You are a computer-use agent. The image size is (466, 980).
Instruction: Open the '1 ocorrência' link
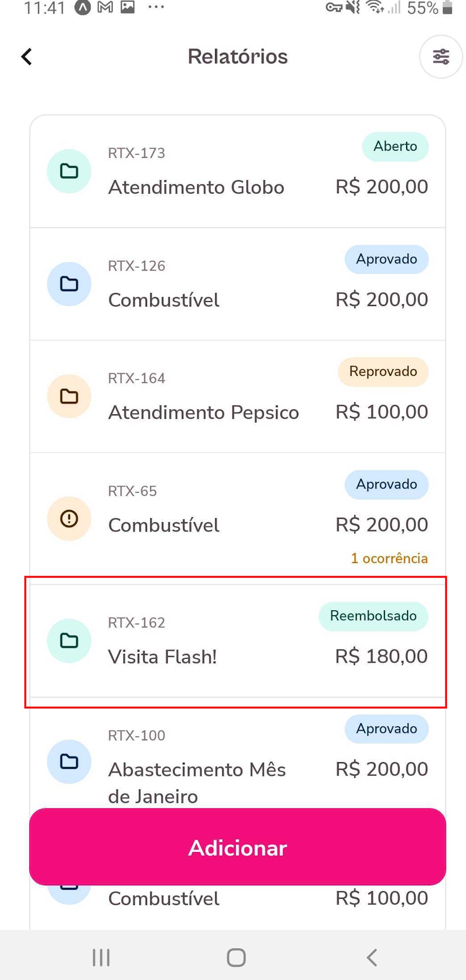389,559
